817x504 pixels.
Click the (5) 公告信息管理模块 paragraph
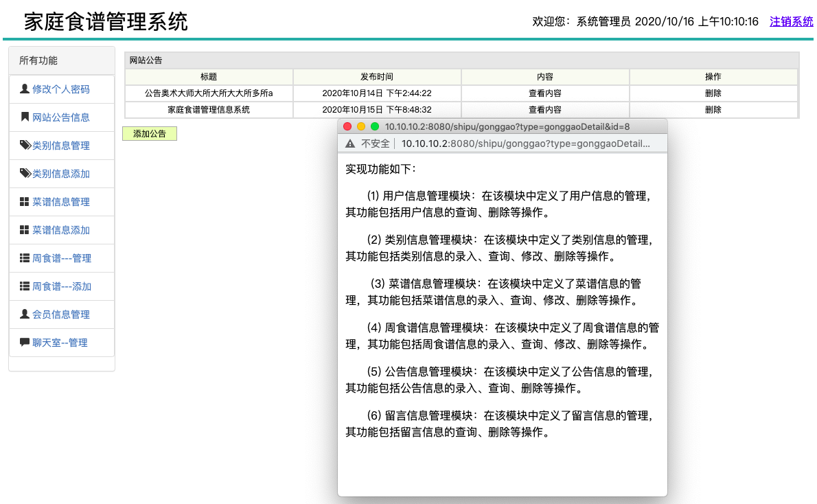500,380
